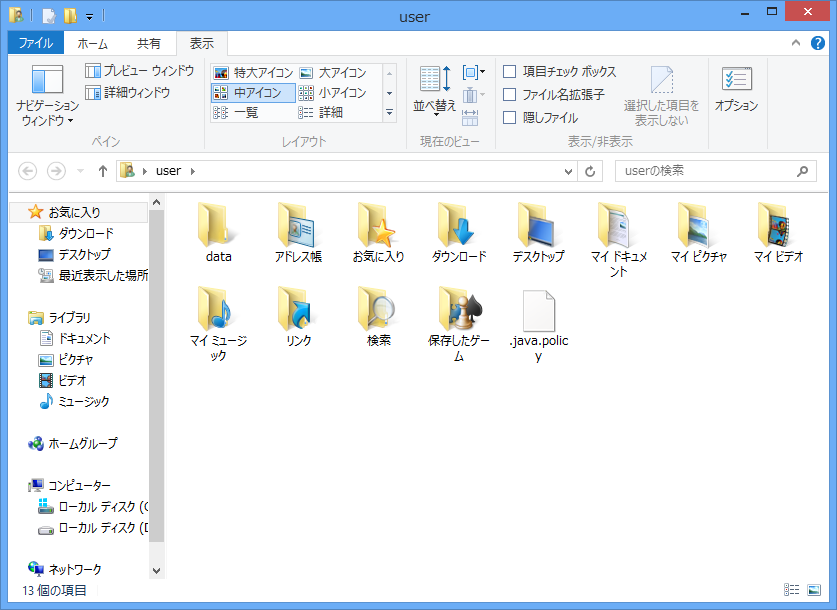Open the Help question mark
The width and height of the screenshot is (837, 610).
click(818, 43)
